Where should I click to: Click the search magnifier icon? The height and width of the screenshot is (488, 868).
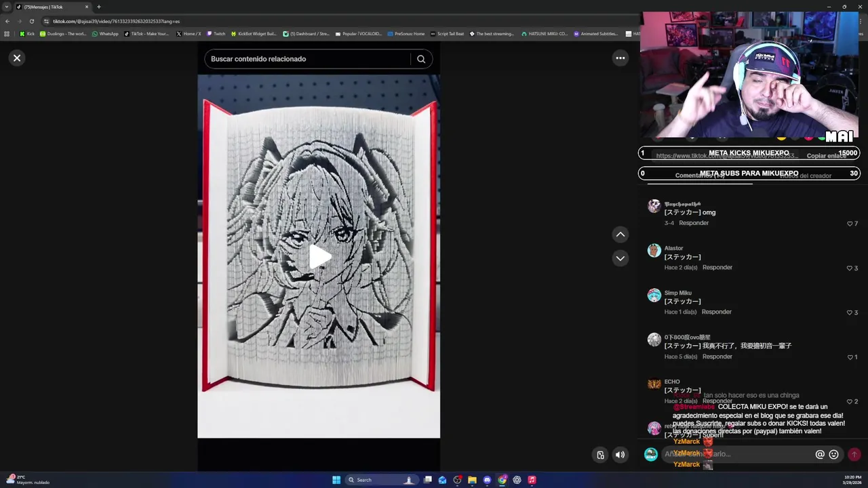click(421, 59)
